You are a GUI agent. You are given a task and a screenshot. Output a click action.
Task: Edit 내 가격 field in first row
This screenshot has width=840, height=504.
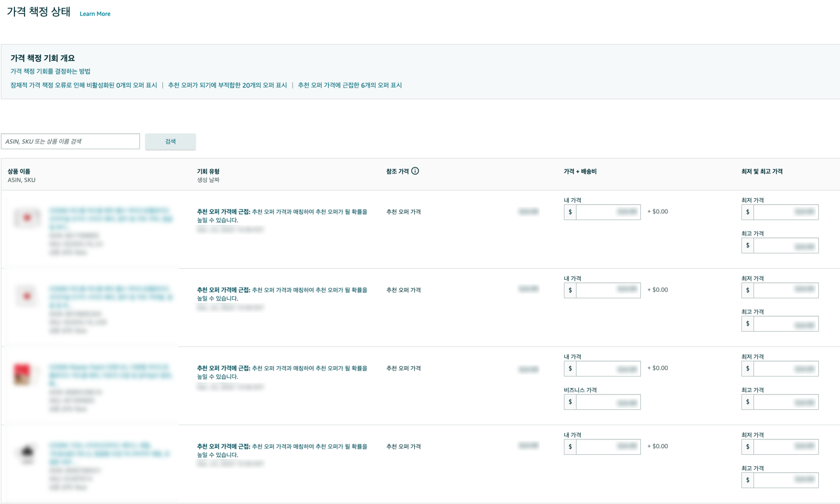tap(608, 212)
